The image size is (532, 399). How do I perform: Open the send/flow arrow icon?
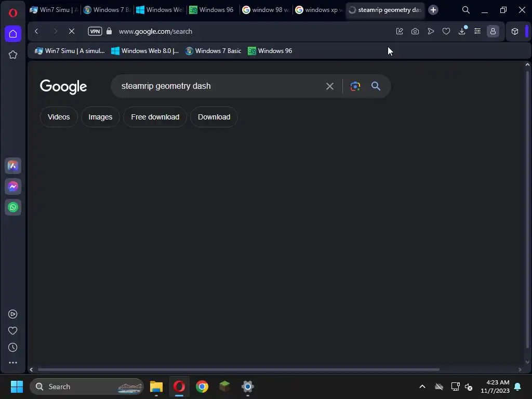(431, 31)
